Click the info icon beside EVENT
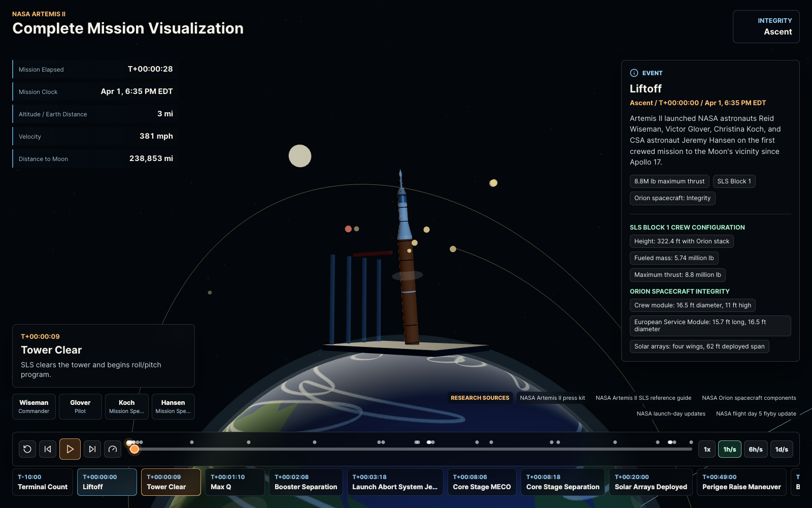Image resolution: width=812 pixels, height=508 pixels. 634,73
